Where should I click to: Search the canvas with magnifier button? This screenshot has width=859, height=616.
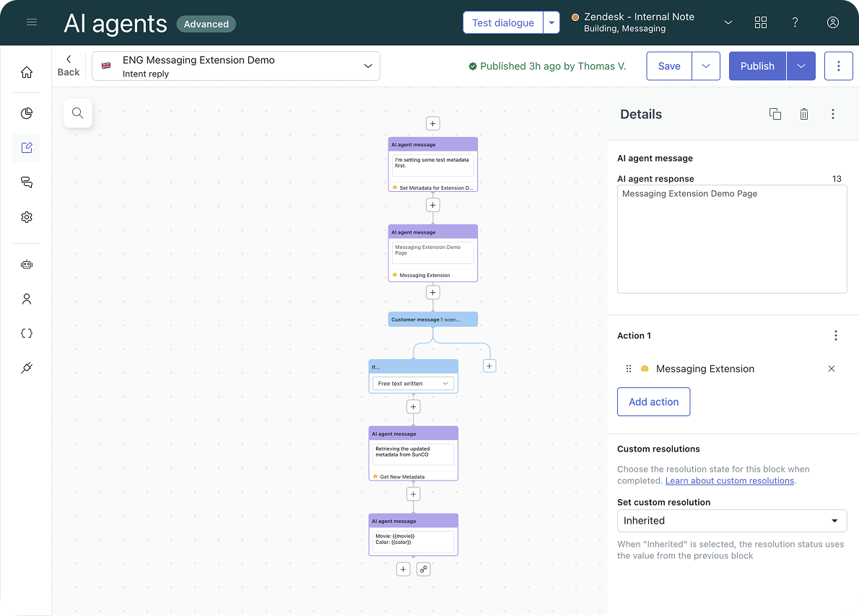[78, 113]
